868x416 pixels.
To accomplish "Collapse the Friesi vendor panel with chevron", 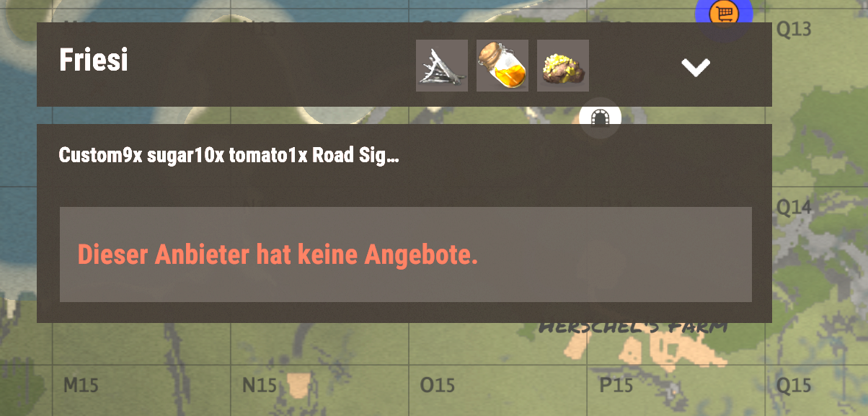I will 696,67.
